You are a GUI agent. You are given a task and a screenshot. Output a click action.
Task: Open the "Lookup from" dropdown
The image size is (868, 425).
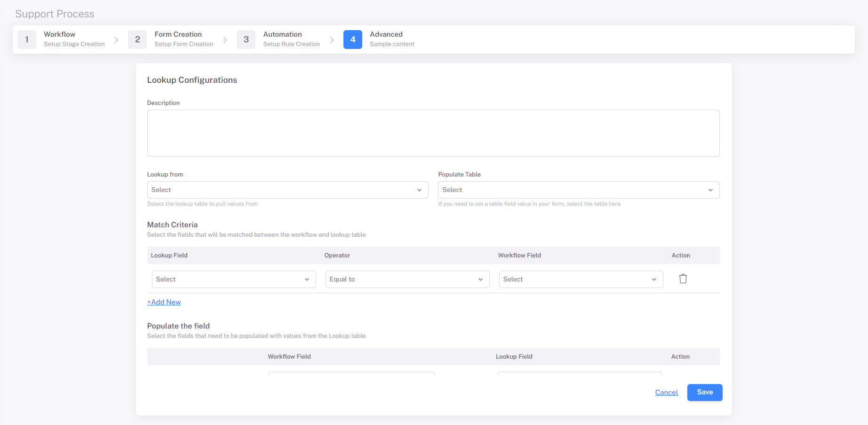pyautogui.click(x=287, y=190)
